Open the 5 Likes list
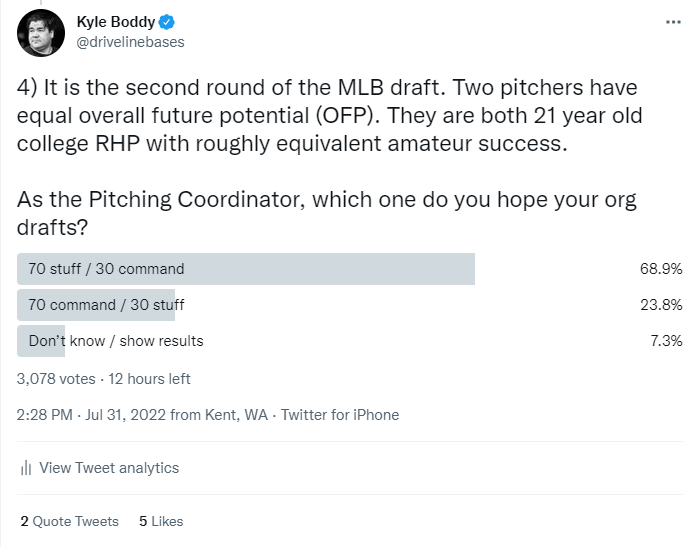 (x=161, y=521)
